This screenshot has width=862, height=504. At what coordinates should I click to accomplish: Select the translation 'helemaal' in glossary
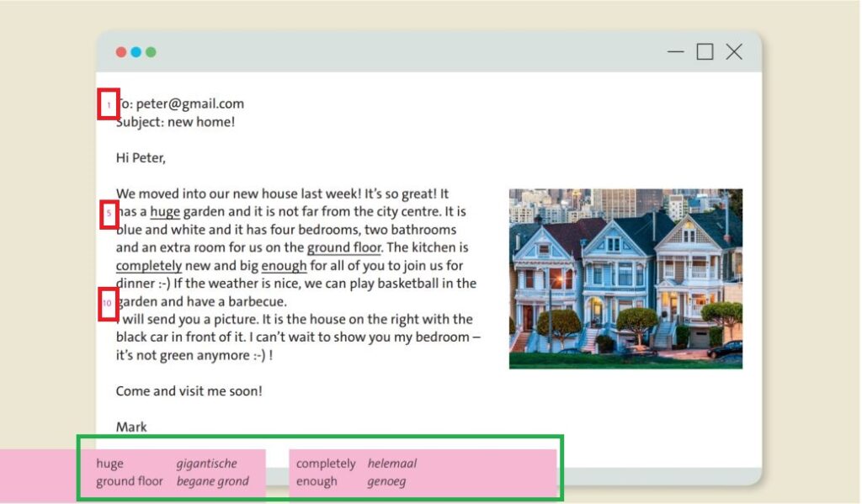391,464
